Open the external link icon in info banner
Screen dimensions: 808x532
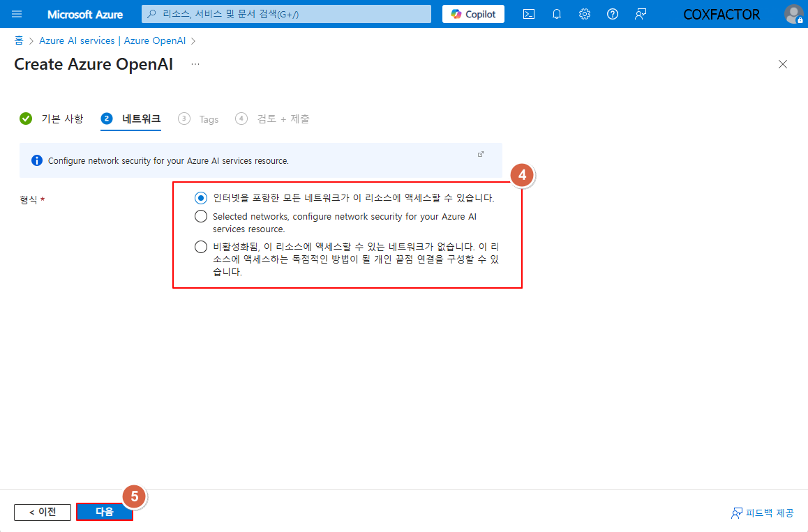(x=481, y=154)
